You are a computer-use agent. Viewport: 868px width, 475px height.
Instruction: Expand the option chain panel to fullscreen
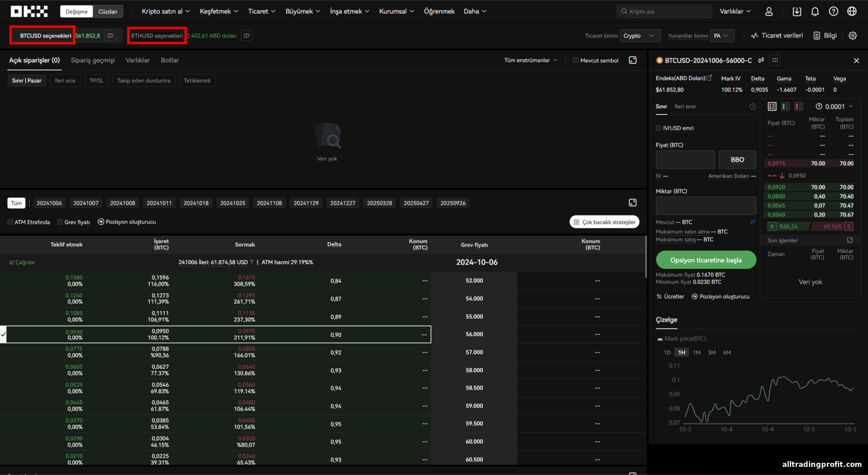point(632,203)
